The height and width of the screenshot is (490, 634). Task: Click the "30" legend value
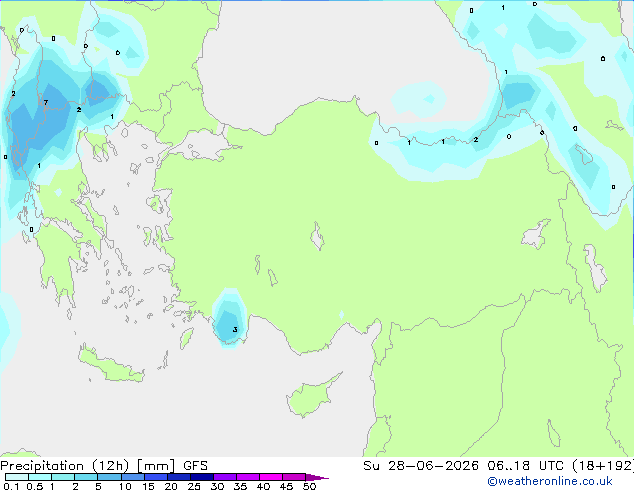coord(217,486)
